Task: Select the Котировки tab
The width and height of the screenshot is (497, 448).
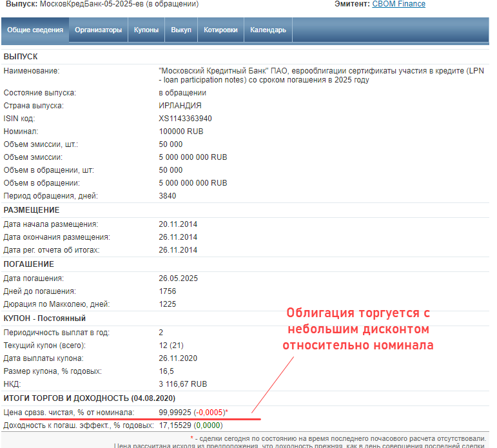Action: [x=220, y=30]
